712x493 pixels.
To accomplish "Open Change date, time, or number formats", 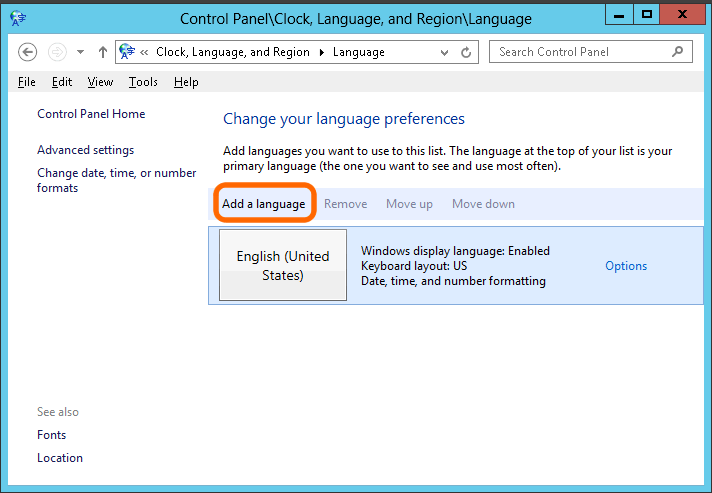I will pos(117,180).
